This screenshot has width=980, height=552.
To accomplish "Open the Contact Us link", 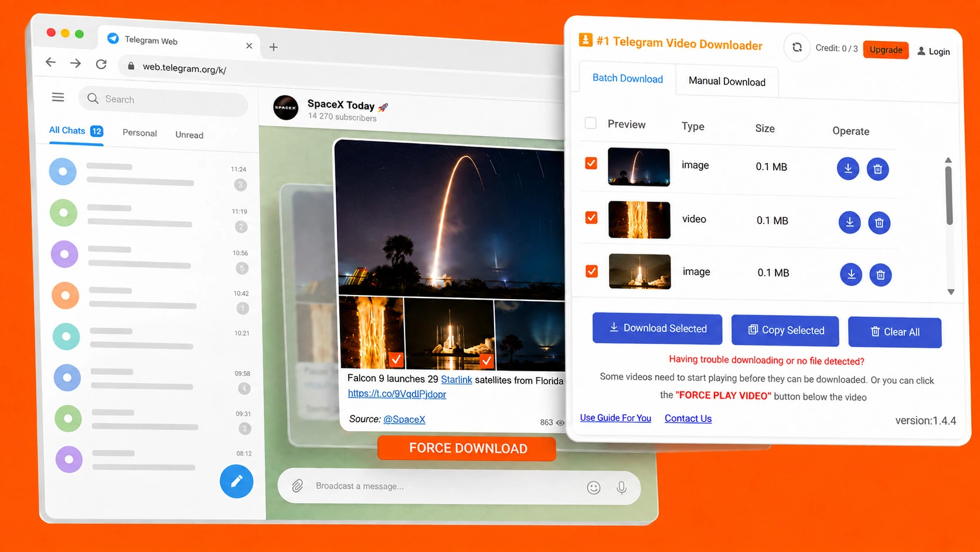I will pos(688,418).
